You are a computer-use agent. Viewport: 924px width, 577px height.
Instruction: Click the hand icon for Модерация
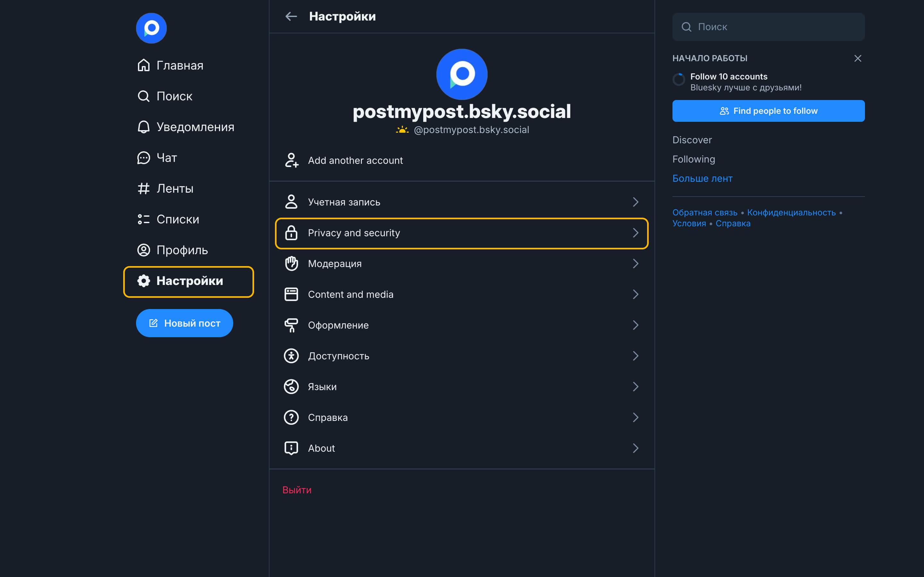[x=291, y=263]
